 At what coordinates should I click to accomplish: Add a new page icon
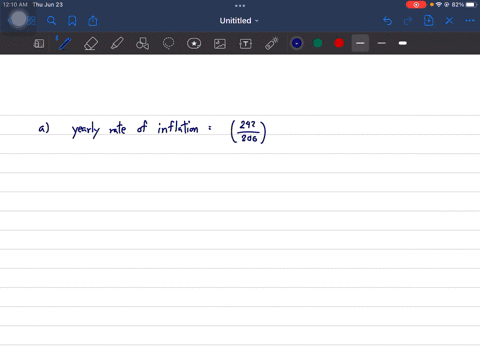pos(428,21)
